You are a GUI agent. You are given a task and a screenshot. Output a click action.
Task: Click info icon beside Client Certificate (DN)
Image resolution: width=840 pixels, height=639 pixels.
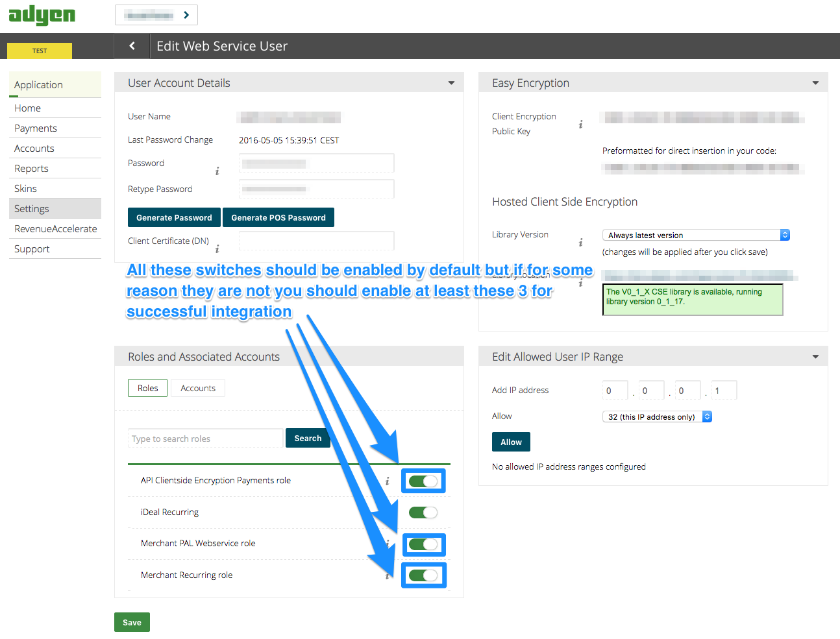[x=217, y=249]
